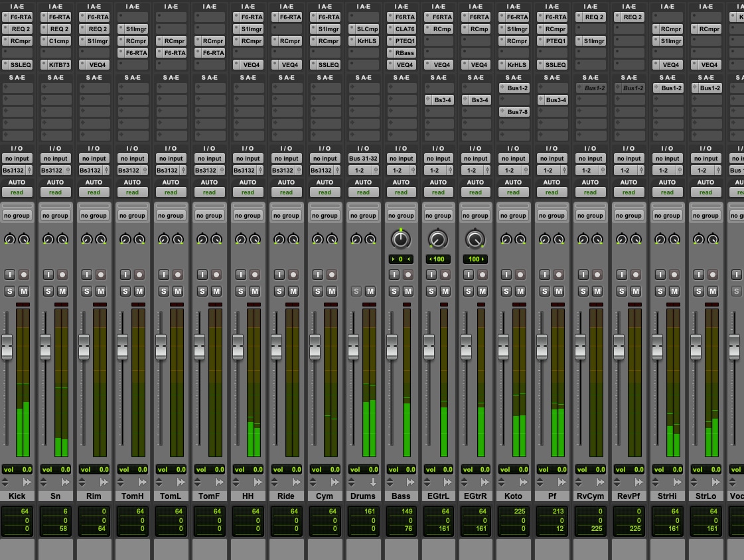Open the Kick input selector showing no input
744x560 pixels.
[x=17, y=159]
